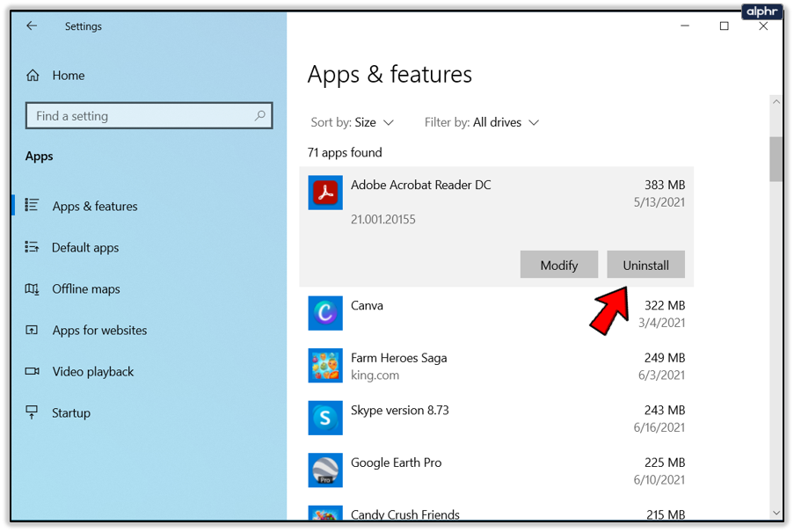Open Default apps settings page
794x532 pixels.
click(x=85, y=247)
